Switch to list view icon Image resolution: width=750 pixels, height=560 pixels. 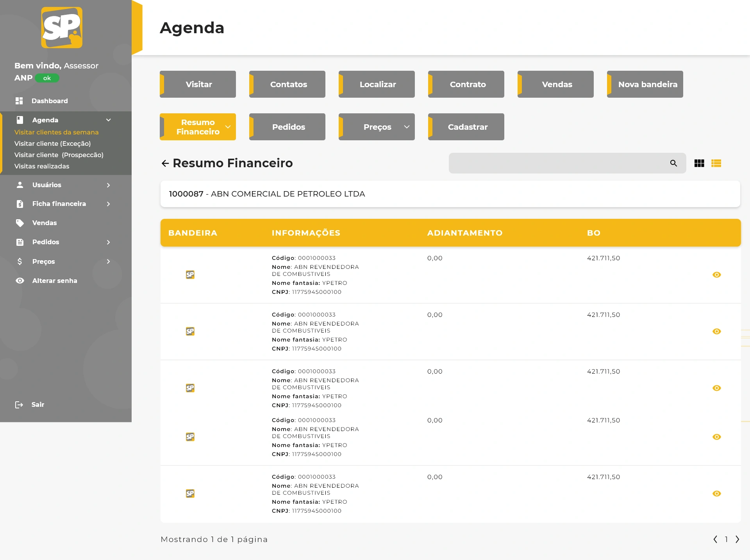coord(716,163)
